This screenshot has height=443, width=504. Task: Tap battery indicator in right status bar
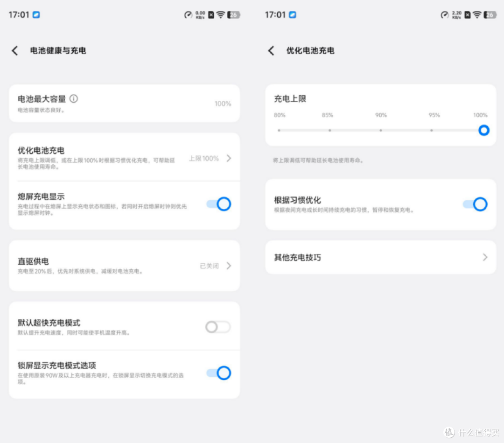pyautogui.click(x=490, y=15)
